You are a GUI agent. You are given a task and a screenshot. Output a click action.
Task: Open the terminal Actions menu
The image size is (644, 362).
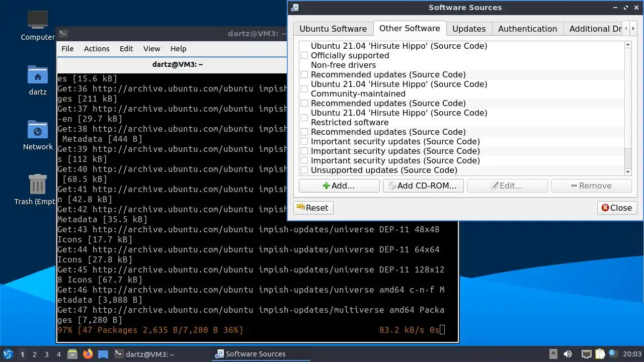[97, 49]
